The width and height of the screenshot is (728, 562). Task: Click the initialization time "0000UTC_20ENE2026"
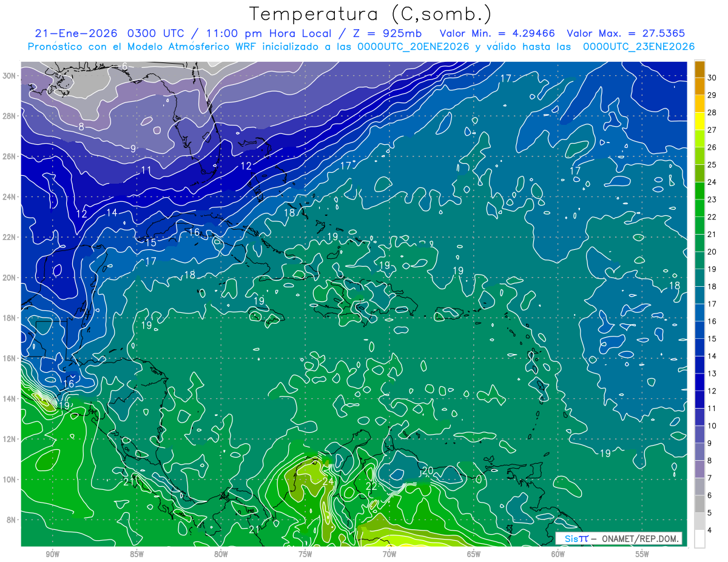point(413,46)
